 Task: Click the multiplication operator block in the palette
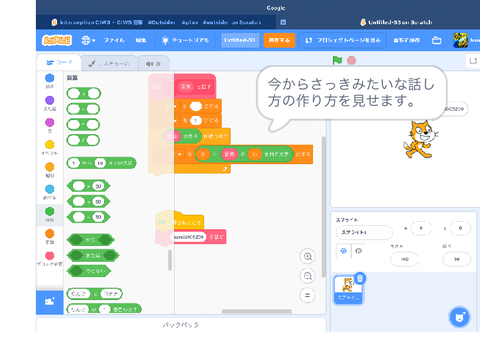[x=83, y=125]
